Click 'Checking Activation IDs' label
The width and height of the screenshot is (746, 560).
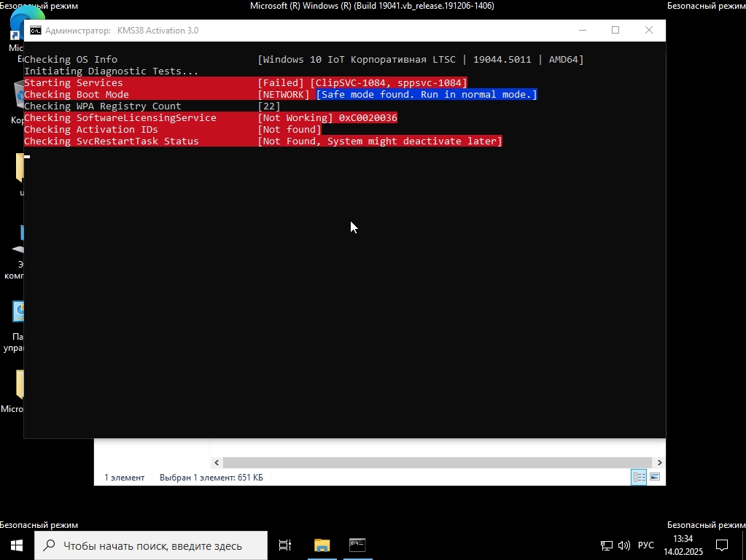[x=91, y=129]
